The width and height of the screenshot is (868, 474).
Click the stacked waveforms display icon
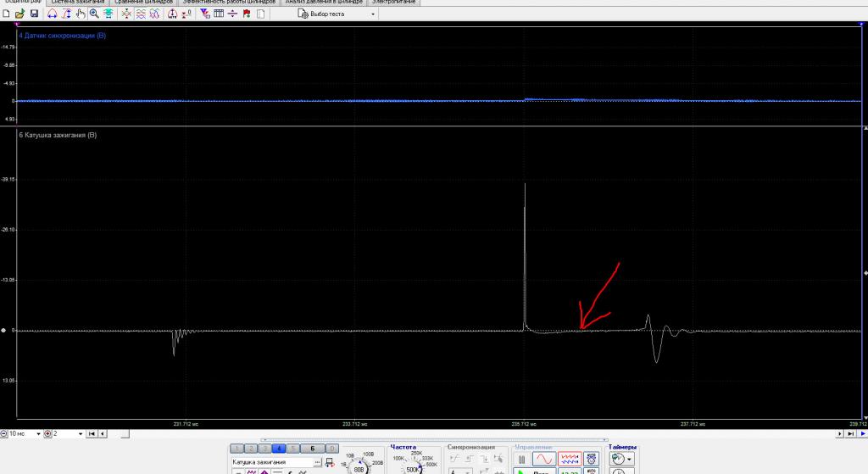click(141, 14)
